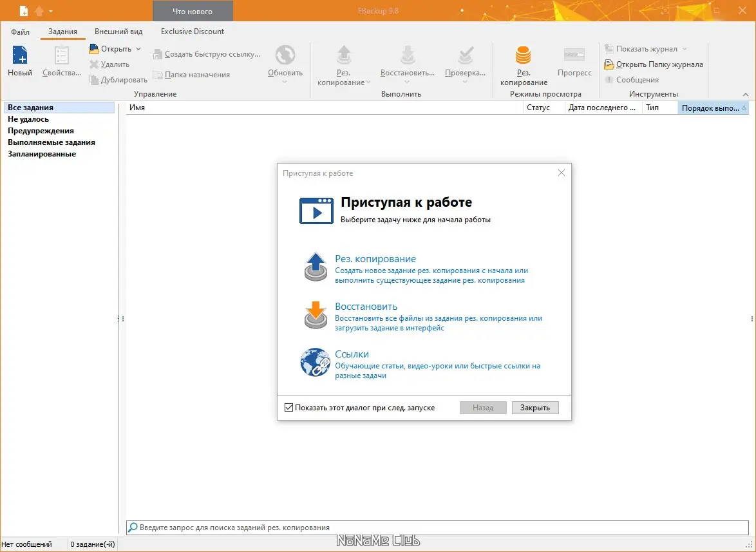The width and height of the screenshot is (756, 552).
Task: Sort by Порядок выполнения column header
Action: pyautogui.click(x=713, y=108)
